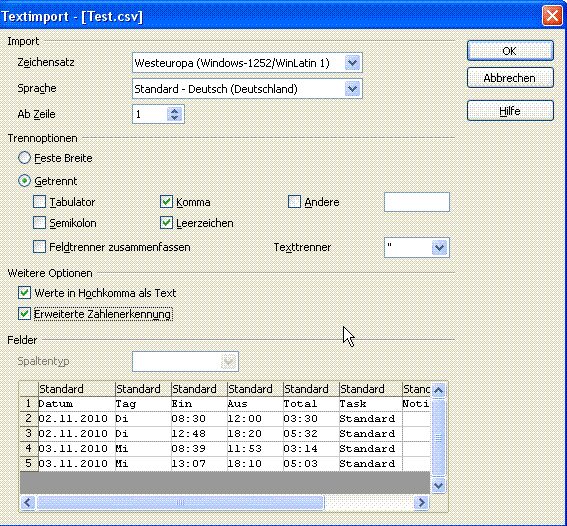
Task: Click the 05:03 cell in row 5
Action: tap(311, 463)
